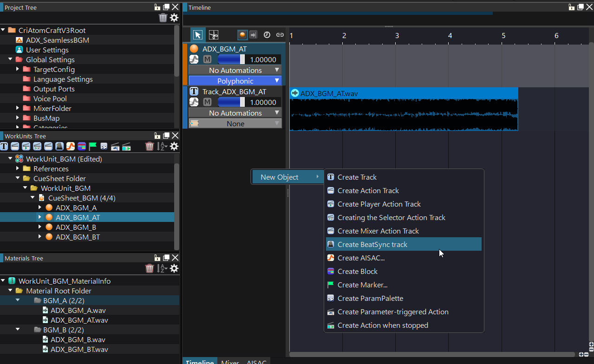Viewport: 594px width, 364px height.
Task: Open Materials Tree gear settings
Action: (174, 268)
